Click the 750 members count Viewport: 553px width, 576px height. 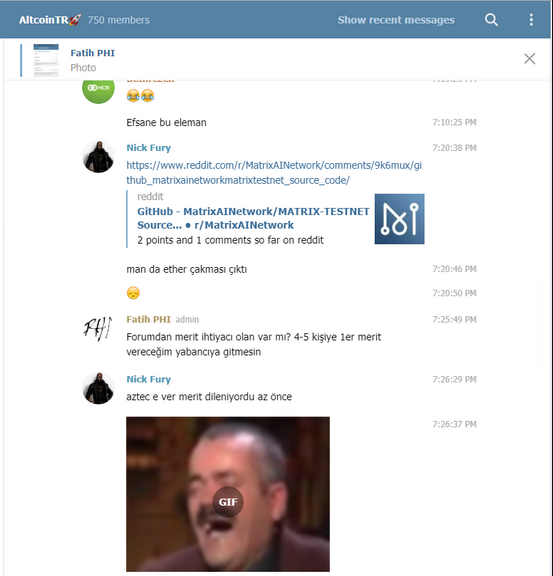118,20
